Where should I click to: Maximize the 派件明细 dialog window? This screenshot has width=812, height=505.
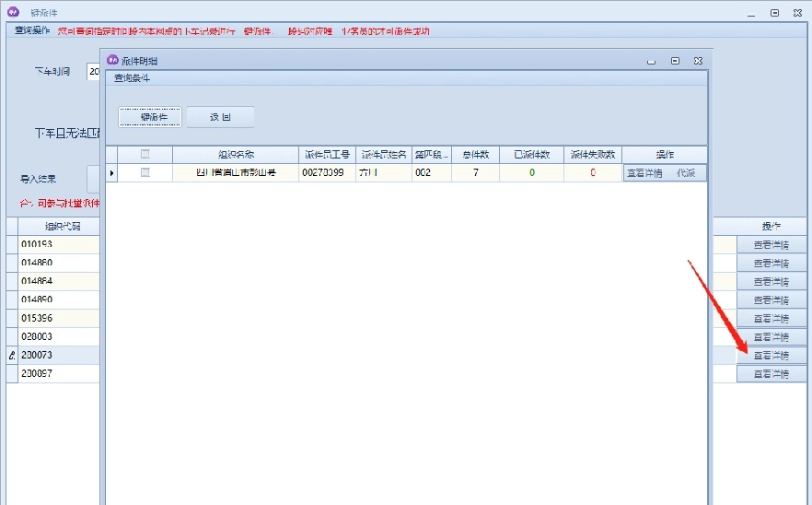coord(675,61)
